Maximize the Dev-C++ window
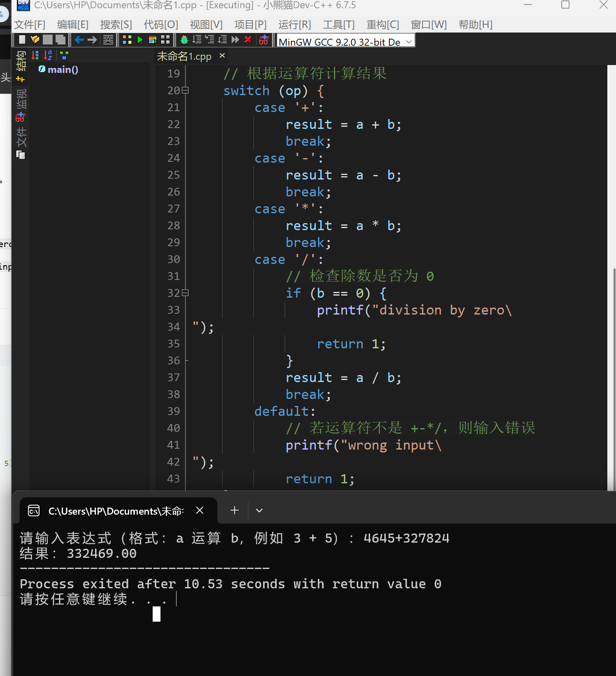The image size is (616, 676). 565,5
